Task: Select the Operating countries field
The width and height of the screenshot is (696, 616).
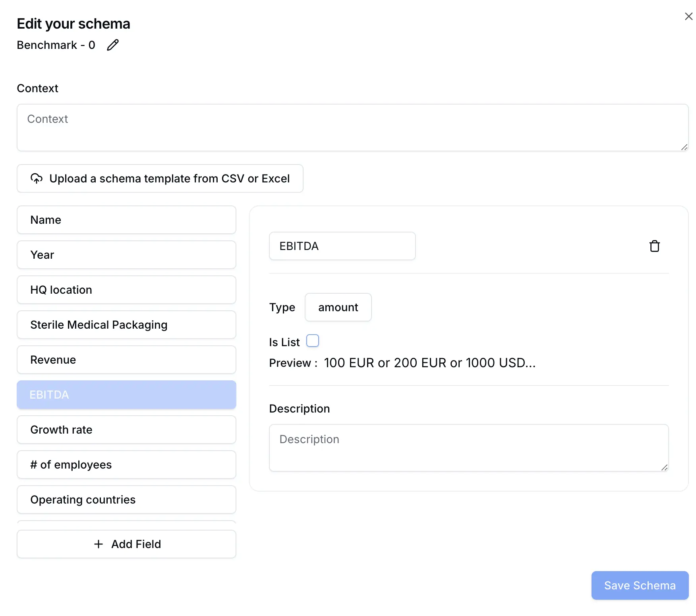Action: (x=126, y=500)
